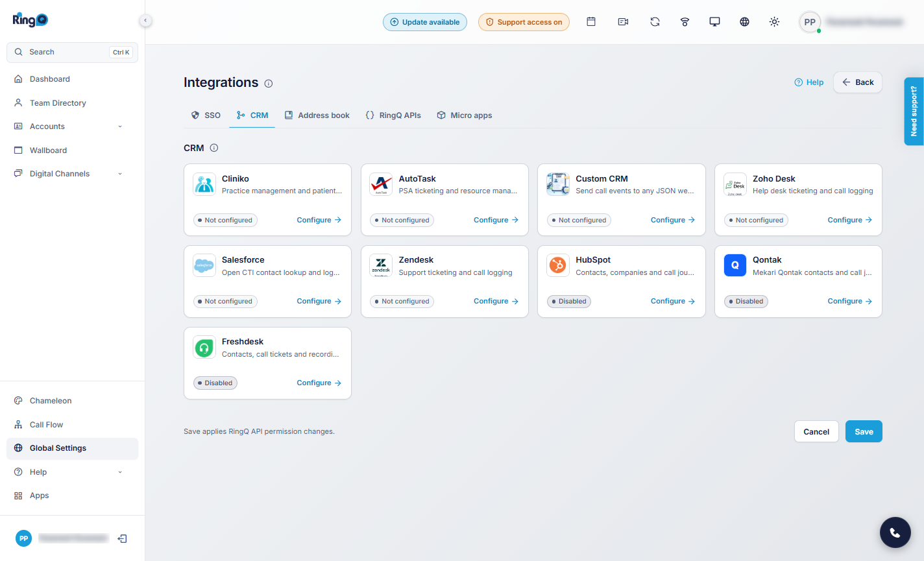Viewport: 924px width, 561px height.
Task: Open Wallboard in the sidebar
Action: (x=72, y=150)
